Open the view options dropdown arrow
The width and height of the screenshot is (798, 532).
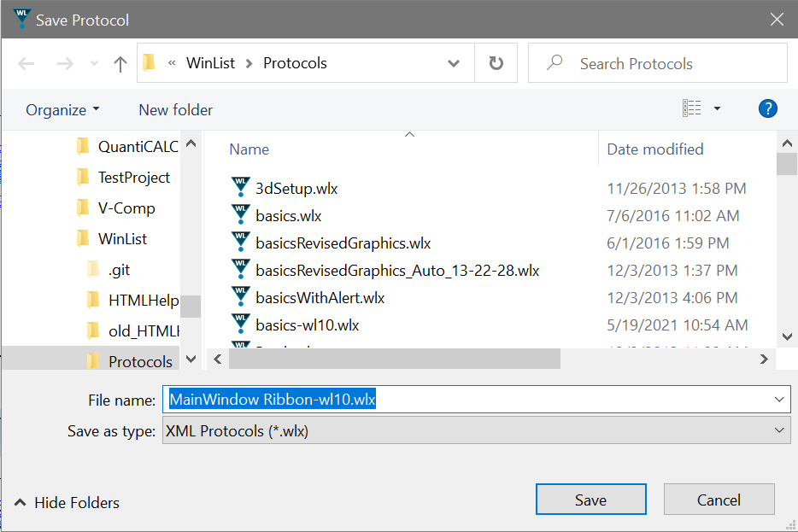pos(717,108)
